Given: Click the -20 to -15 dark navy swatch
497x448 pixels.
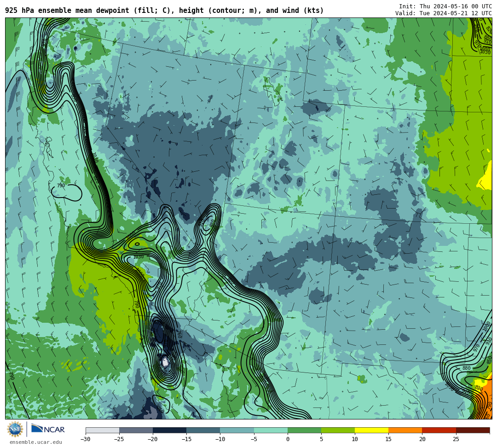Looking at the screenshot, I should [x=169, y=430].
